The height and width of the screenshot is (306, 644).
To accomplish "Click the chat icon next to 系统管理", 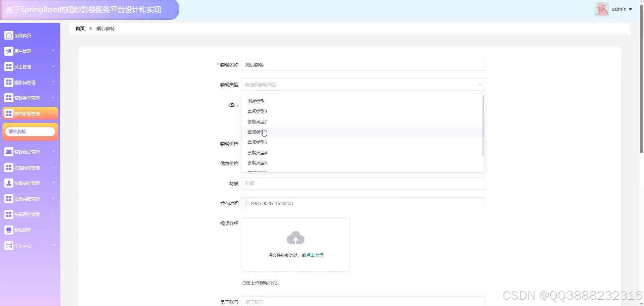I will click(x=9, y=230).
